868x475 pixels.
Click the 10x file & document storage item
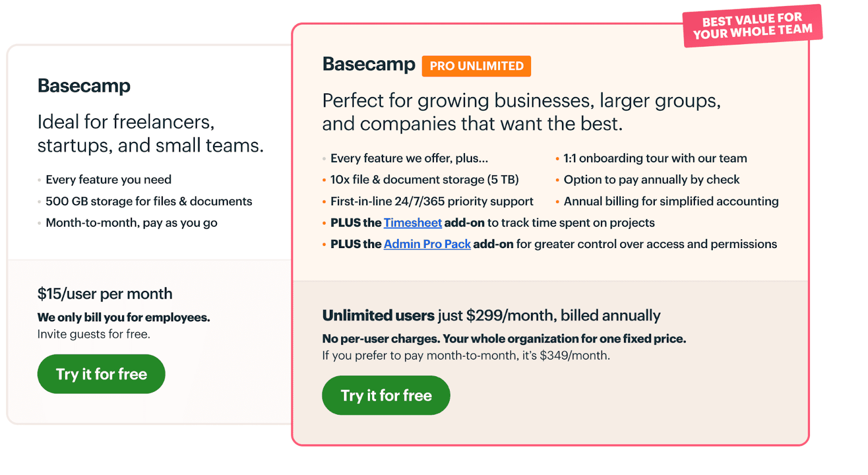[x=424, y=180]
